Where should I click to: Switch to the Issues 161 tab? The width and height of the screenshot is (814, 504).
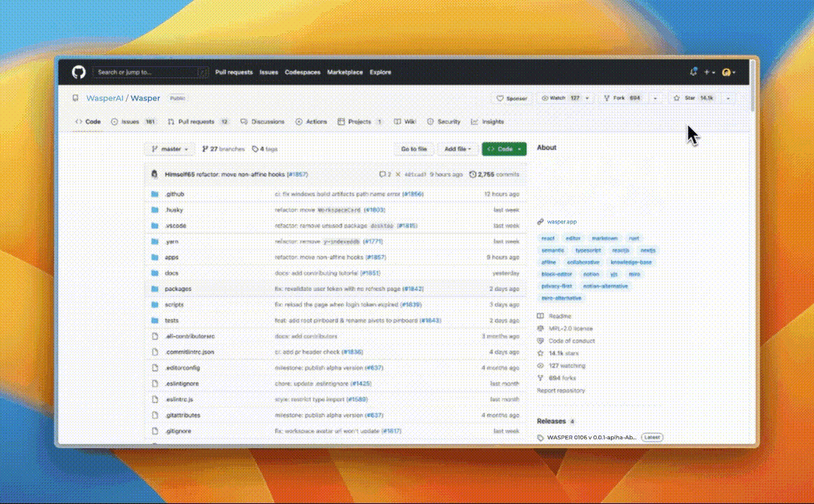click(x=133, y=121)
